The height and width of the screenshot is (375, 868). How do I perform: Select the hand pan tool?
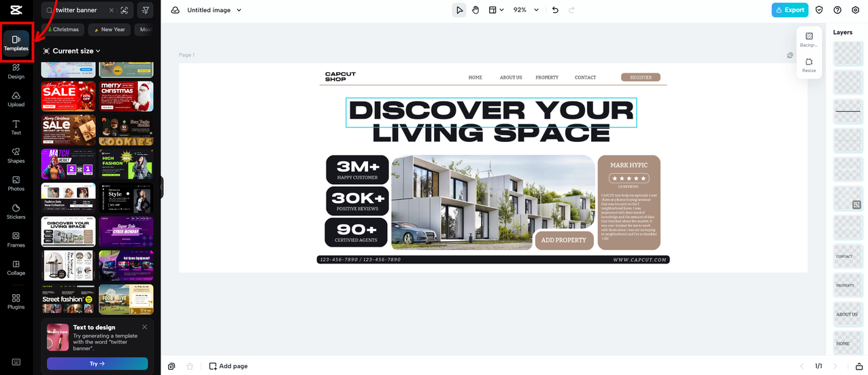tap(475, 10)
